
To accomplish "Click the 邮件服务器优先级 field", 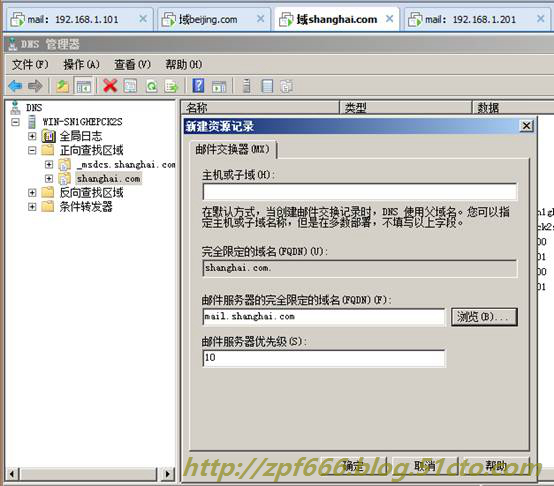I will click(x=324, y=358).
